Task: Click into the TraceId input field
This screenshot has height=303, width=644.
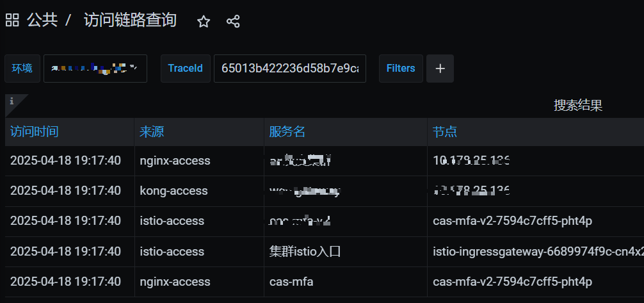Action: (290, 69)
